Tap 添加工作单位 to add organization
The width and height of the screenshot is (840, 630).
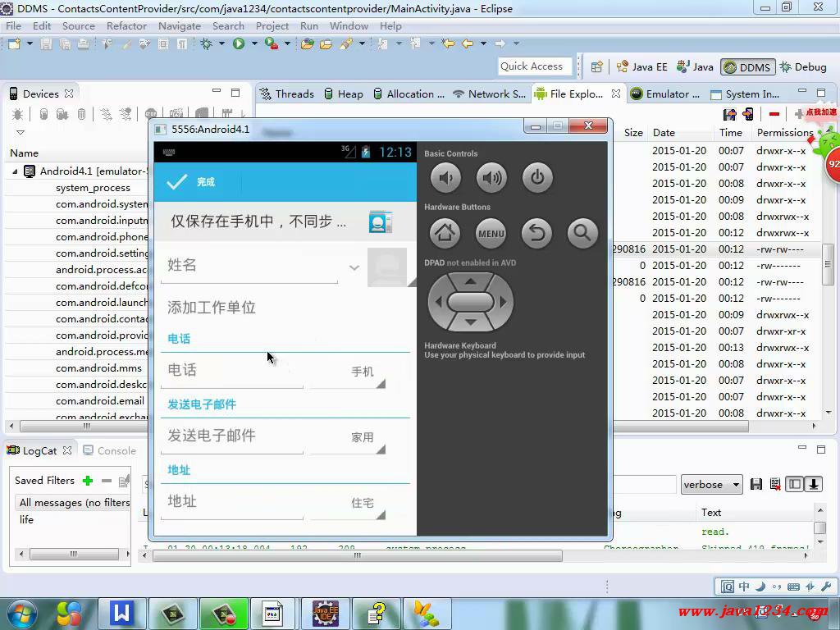tap(212, 308)
